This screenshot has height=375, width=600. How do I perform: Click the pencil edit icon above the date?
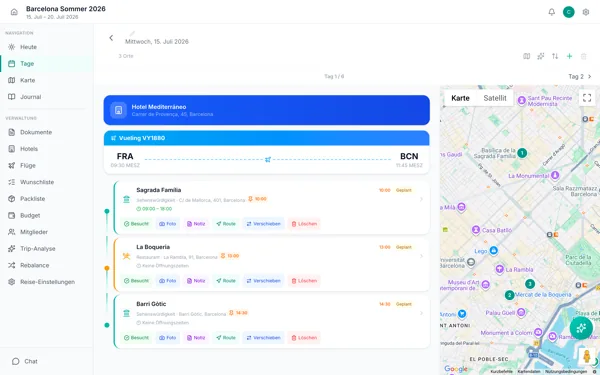(x=132, y=33)
